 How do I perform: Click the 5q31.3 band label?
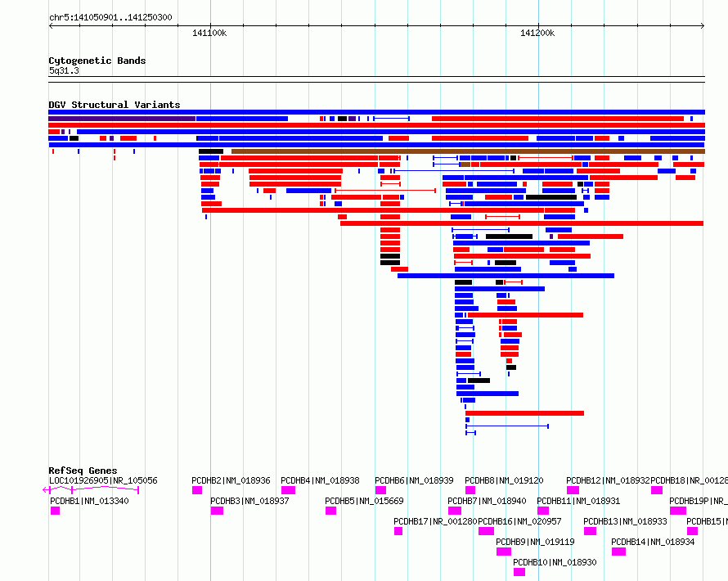point(64,70)
